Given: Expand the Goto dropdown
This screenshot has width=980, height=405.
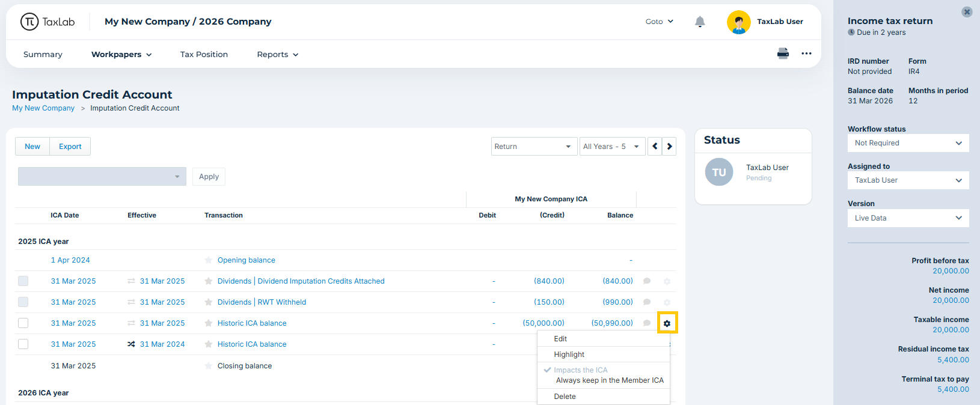Looking at the screenshot, I should tap(660, 22).
